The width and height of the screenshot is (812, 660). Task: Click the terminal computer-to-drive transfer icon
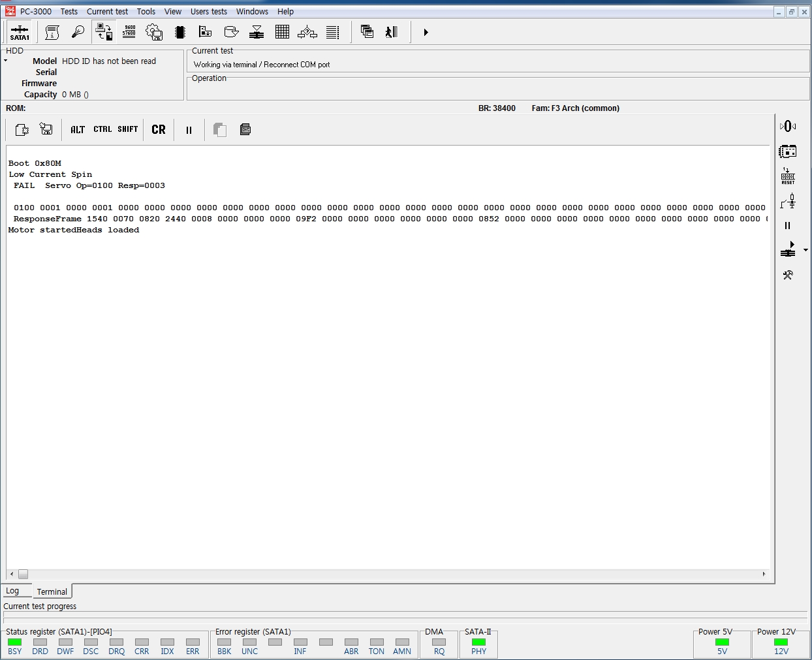pos(104,32)
